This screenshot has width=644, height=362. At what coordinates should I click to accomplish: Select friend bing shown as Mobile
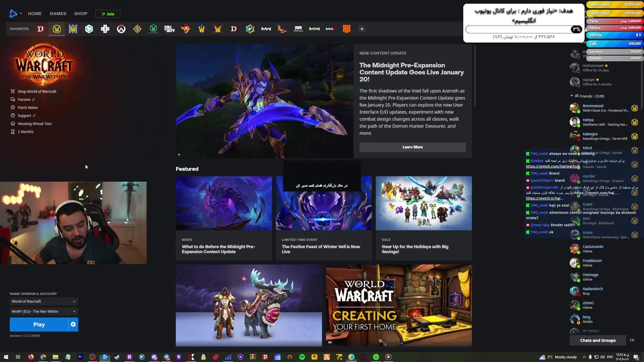tap(604, 319)
